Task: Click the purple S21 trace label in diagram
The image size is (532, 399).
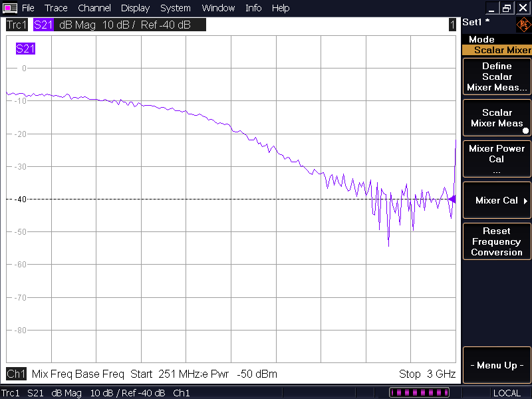Action: pyautogui.click(x=25, y=49)
